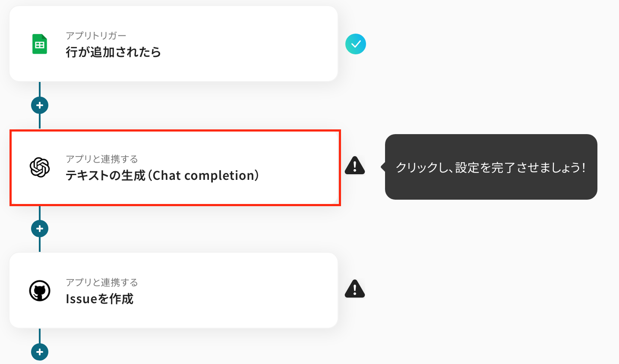Add a step below Chat completion card

tap(40, 229)
